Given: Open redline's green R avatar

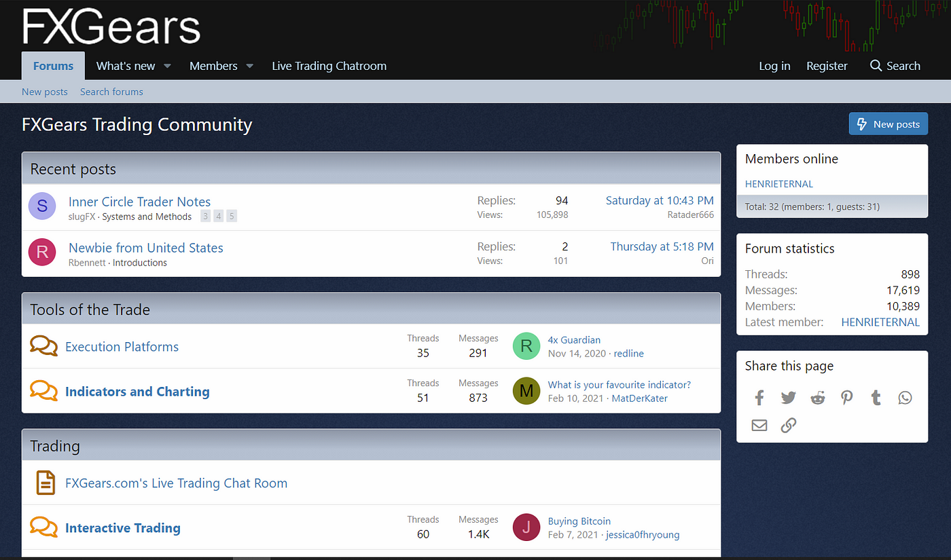Looking at the screenshot, I should tap(526, 346).
